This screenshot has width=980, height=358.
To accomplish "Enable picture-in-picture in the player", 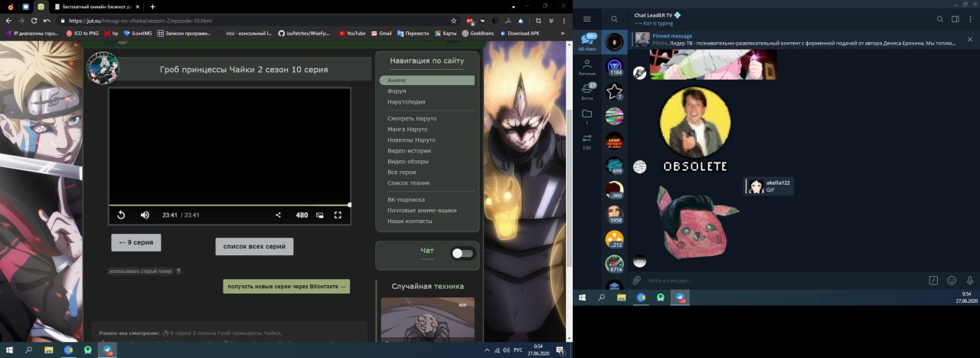I will point(320,215).
